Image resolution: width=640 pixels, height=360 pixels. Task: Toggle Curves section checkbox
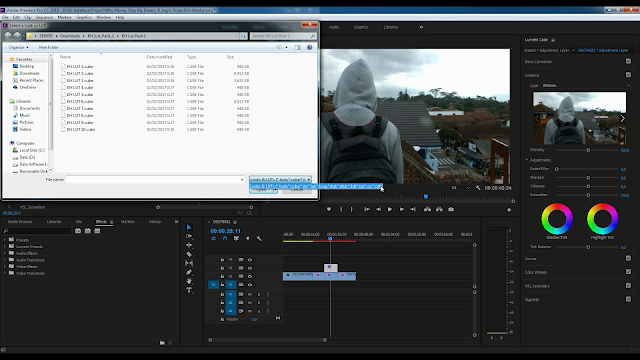628,258
